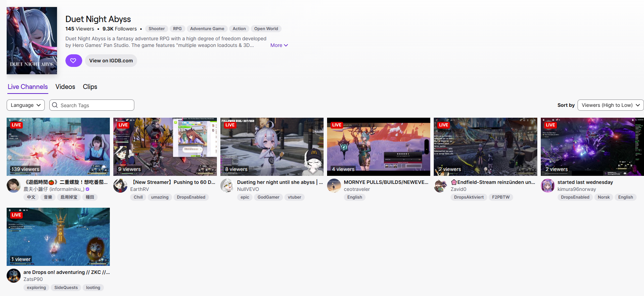644x296 pixels.
Task: Select the 音樂 tag
Action: (x=48, y=197)
